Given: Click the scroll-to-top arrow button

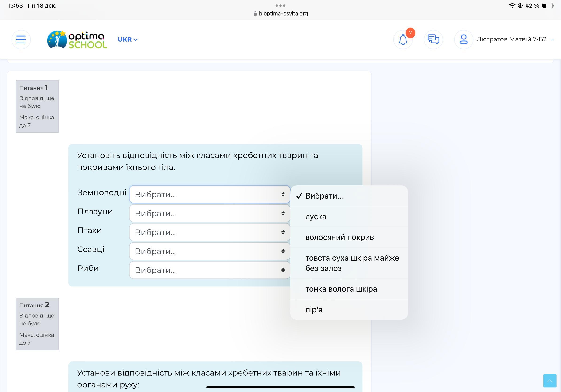Looking at the screenshot, I should (550, 380).
